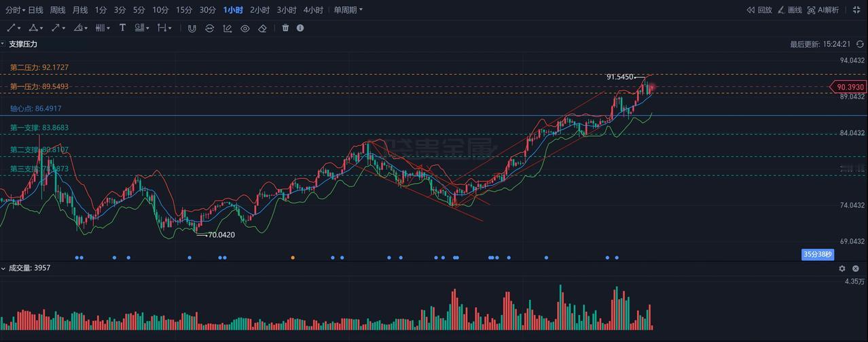Open the 单周期 period dropdown
This screenshot has height=342, width=868.
pos(348,10)
